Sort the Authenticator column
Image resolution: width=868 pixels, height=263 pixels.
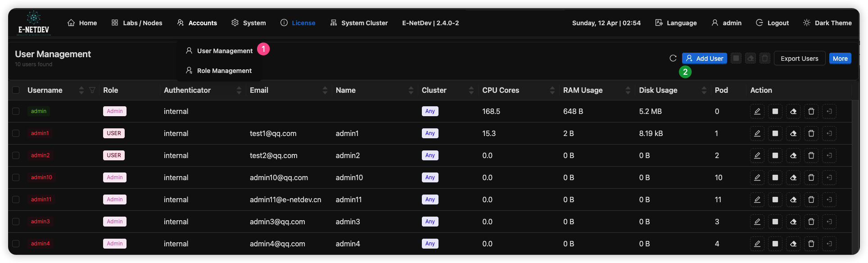pyautogui.click(x=239, y=90)
